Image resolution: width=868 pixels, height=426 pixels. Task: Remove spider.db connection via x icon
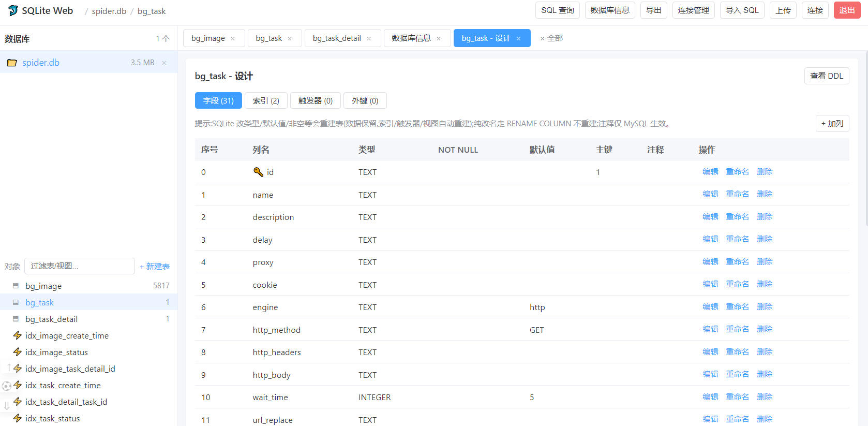click(164, 63)
